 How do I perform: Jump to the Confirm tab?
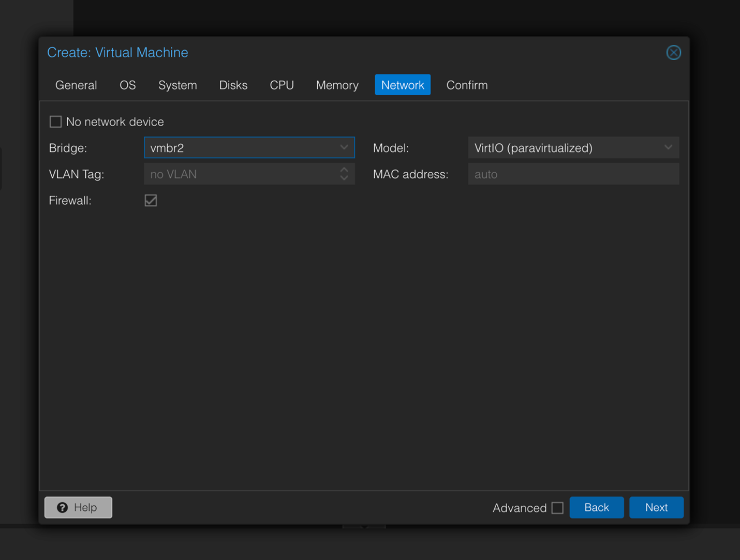coord(467,85)
